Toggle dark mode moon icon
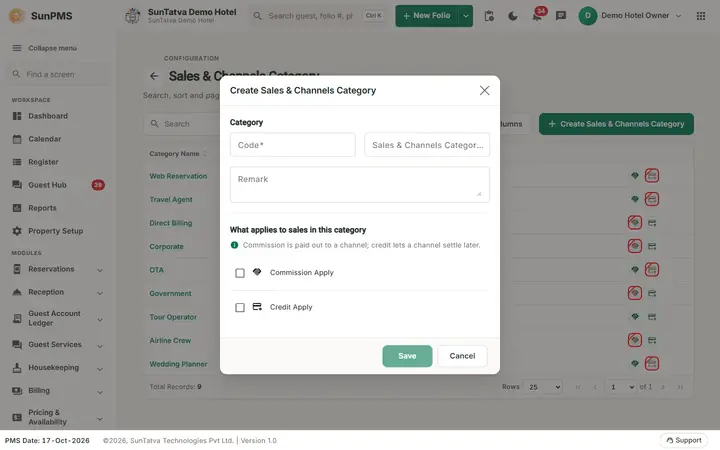 point(513,16)
